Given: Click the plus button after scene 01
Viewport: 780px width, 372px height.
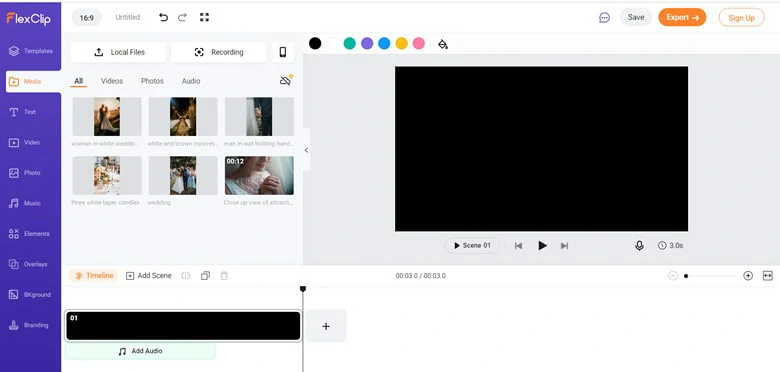Looking at the screenshot, I should tap(326, 326).
